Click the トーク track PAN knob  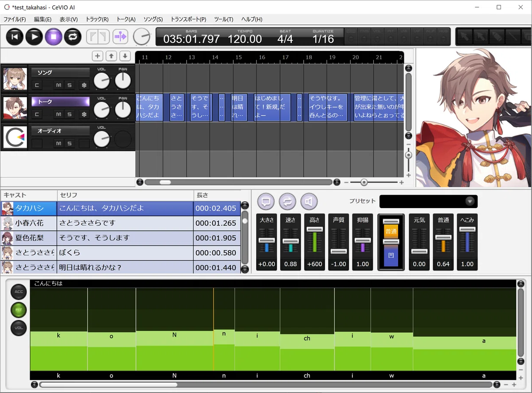pos(123,110)
